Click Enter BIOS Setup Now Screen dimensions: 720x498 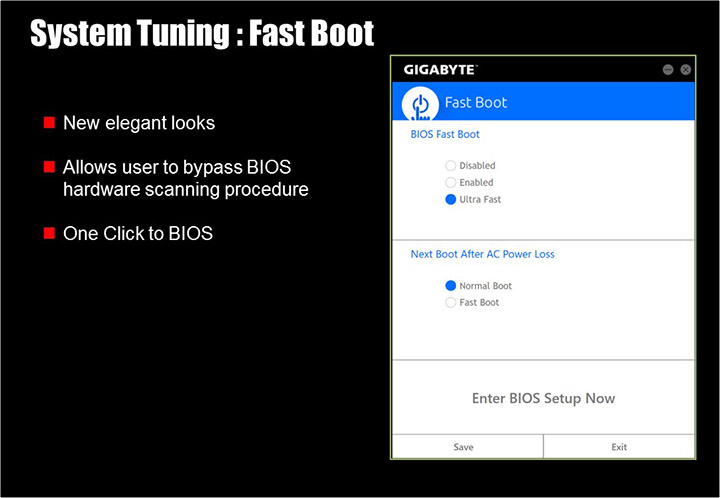(543, 398)
